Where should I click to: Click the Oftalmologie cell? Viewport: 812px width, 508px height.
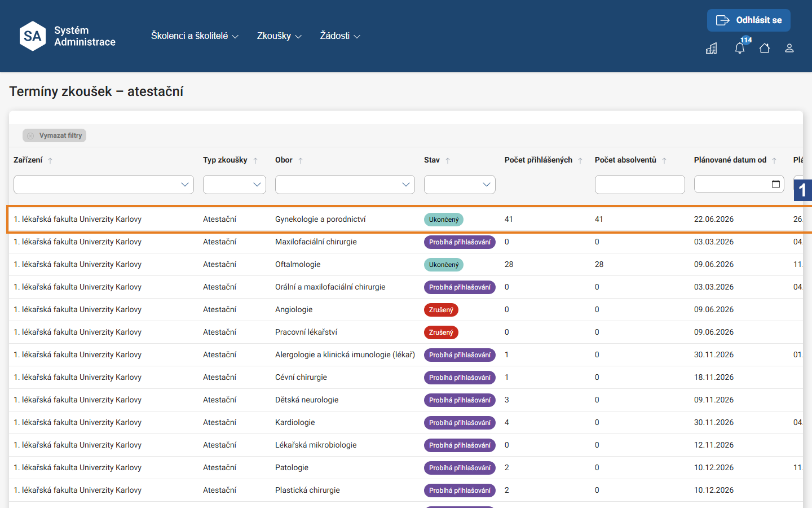pyautogui.click(x=298, y=264)
